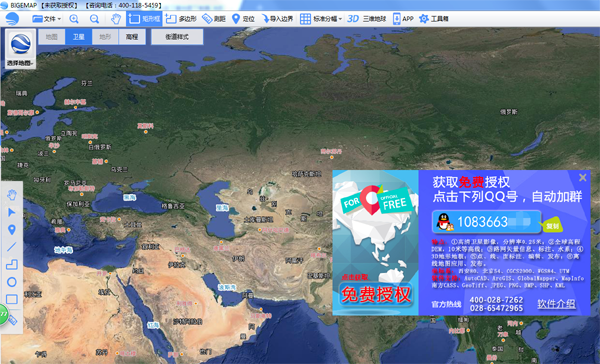Select the pan hand tool in top toolbar
The width and height of the screenshot is (600, 364).
click(116, 19)
